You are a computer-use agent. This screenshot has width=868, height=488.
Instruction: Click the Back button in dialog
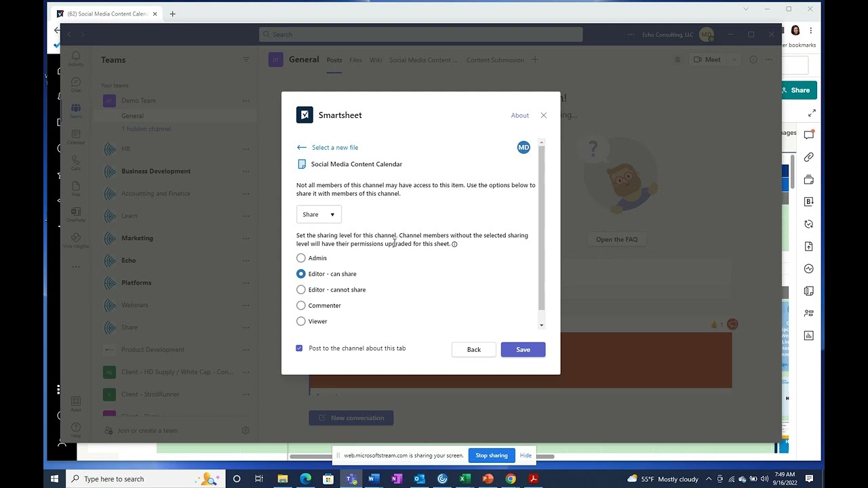click(474, 350)
